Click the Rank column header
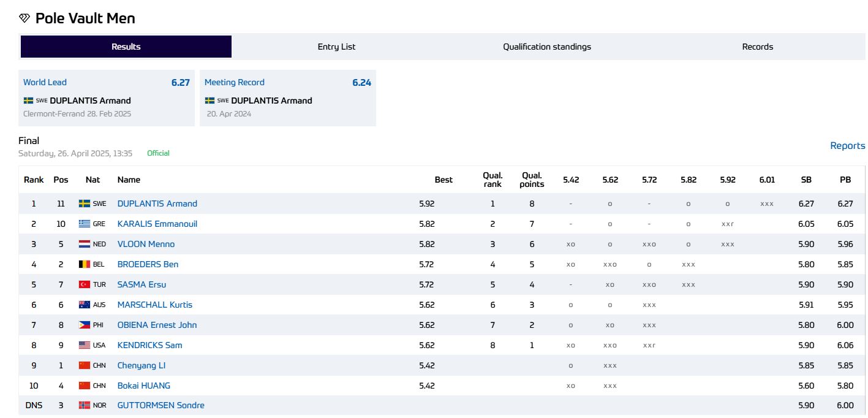 coord(34,180)
